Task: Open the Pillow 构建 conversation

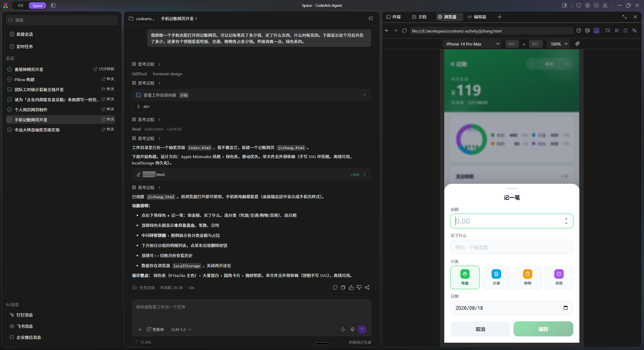Action: click(x=60, y=79)
